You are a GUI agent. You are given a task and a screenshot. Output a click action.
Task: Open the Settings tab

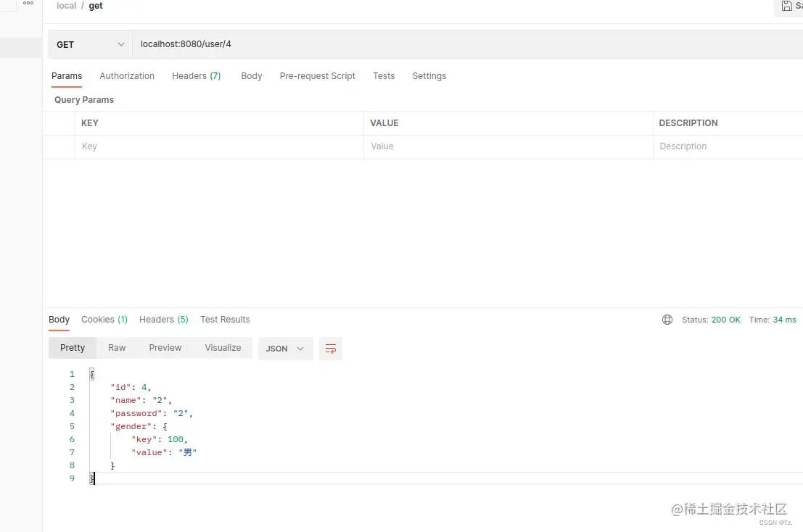point(429,76)
